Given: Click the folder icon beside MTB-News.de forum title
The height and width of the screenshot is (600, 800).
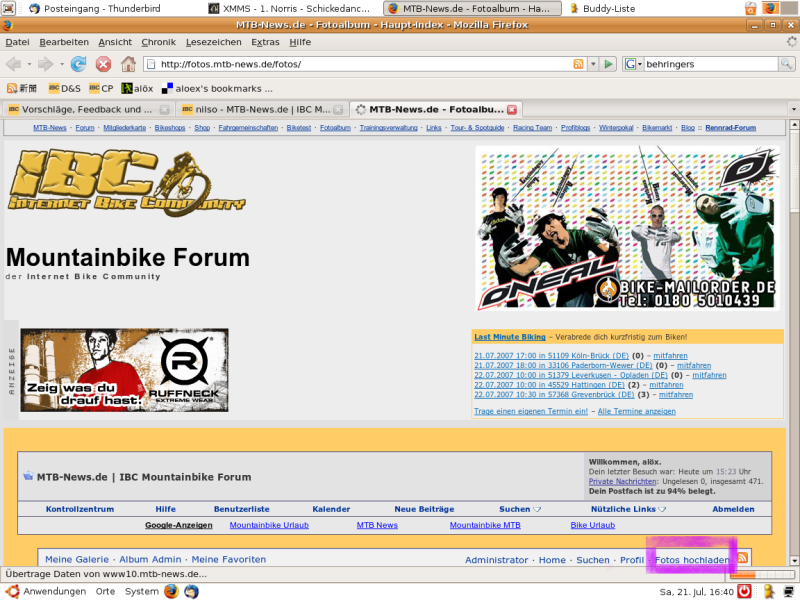Looking at the screenshot, I should pos(28,477).
